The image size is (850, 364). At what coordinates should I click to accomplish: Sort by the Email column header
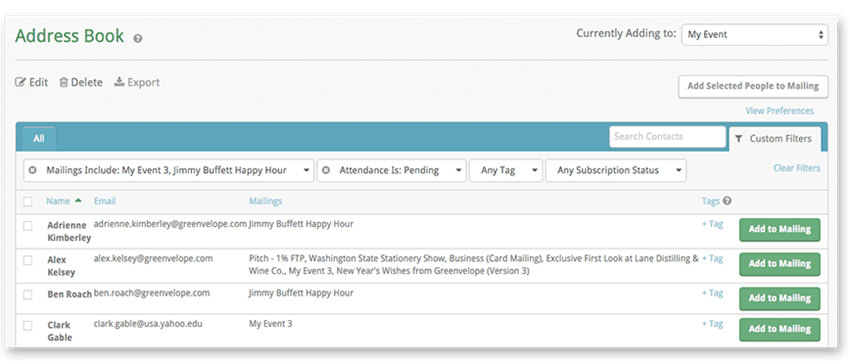tap(105, 201)
